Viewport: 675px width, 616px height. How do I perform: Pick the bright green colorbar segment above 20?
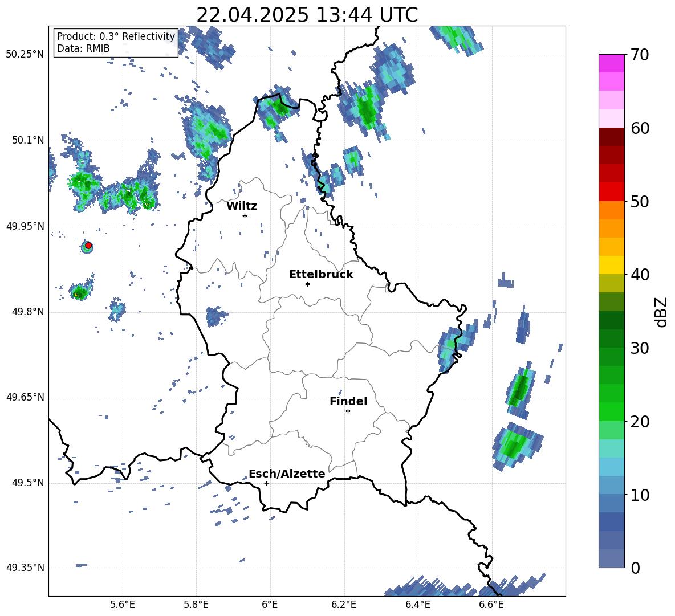(x=611, y=411)
